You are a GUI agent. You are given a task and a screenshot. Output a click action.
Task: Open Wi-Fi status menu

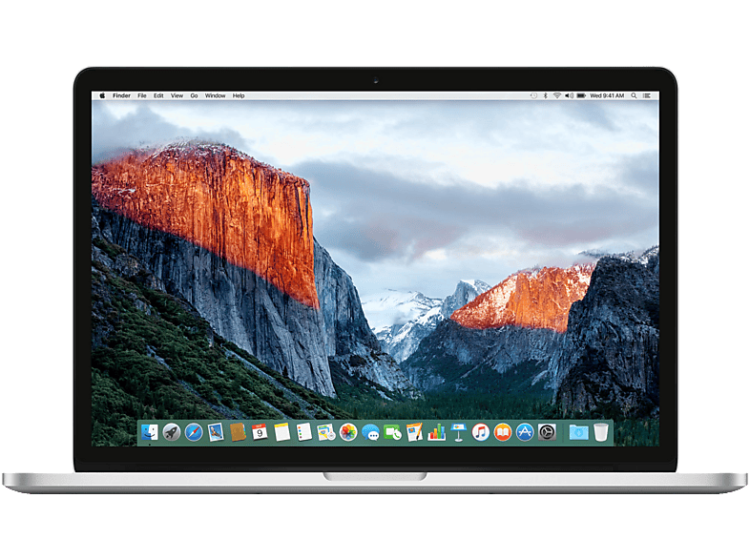pyautogui.click(x=556, y=95)
